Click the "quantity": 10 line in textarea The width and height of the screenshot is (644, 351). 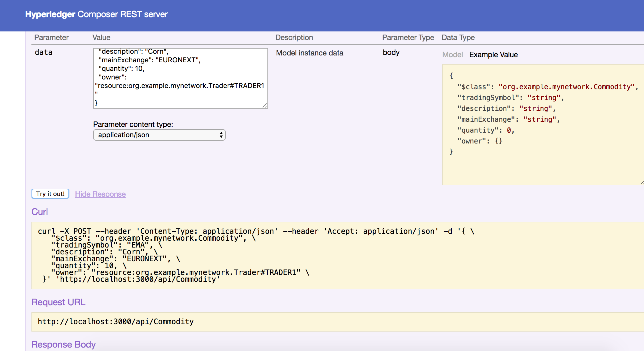122,69
